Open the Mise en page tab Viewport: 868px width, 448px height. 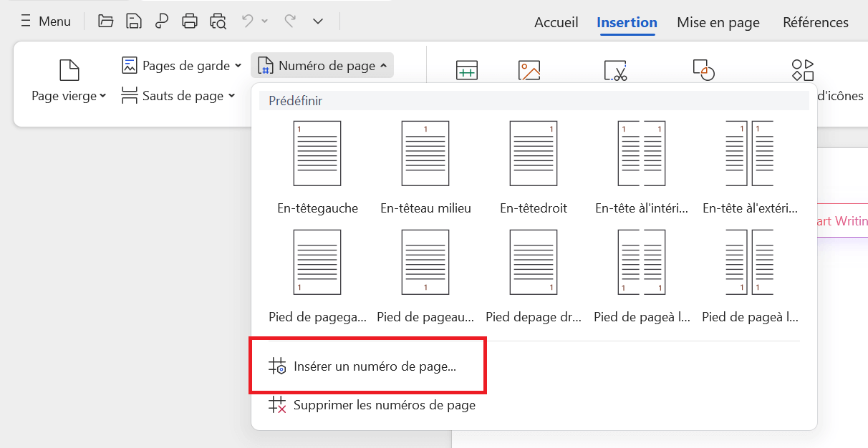click(x=718, y=22)
